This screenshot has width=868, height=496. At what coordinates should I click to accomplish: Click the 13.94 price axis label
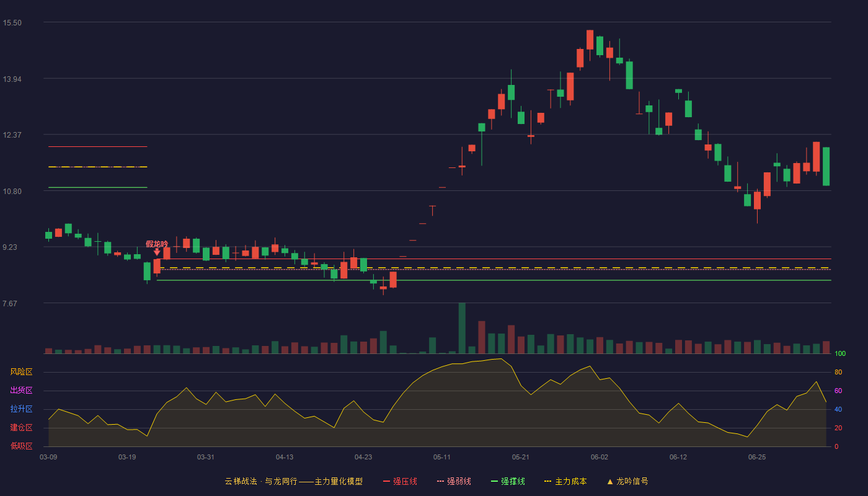(12, 79)
